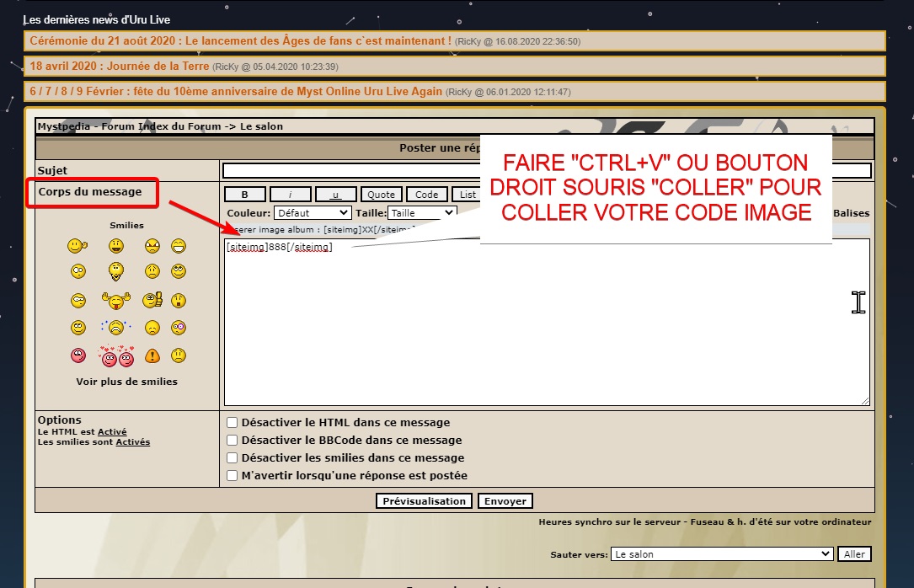Click the Prévisualisation button
The width and height of the screenshot is (914, 588).
(x=424, y=501)
